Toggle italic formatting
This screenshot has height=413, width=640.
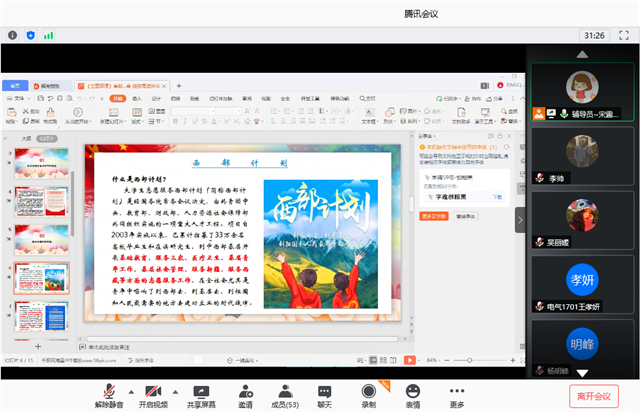pos(185,121)
